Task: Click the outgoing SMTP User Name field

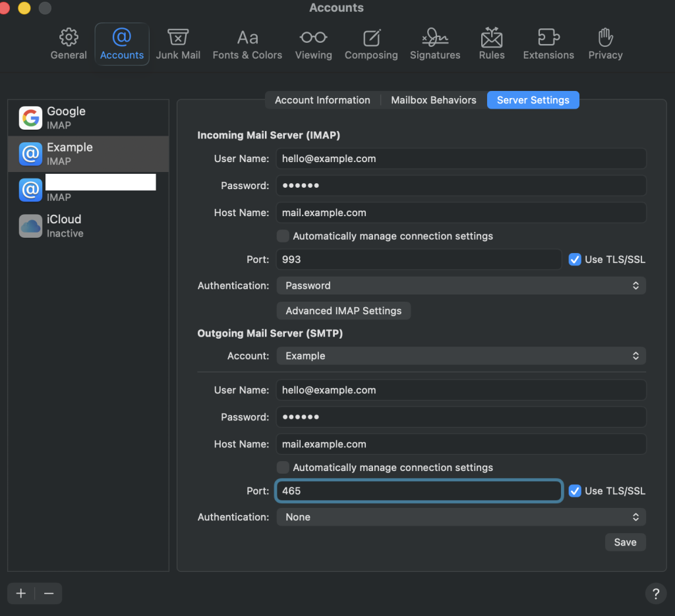Action: coord(461,390)
